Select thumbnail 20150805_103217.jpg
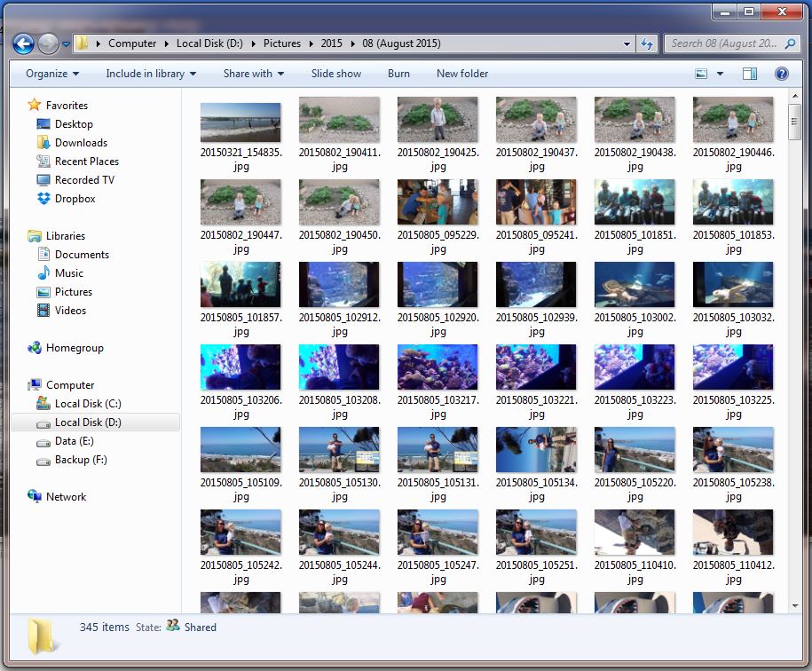 (438, 367)
